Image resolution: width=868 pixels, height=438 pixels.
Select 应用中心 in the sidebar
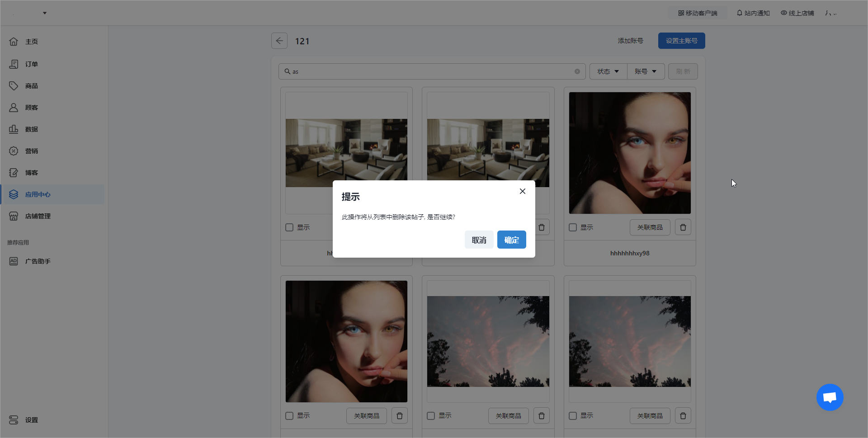point(52,194)
